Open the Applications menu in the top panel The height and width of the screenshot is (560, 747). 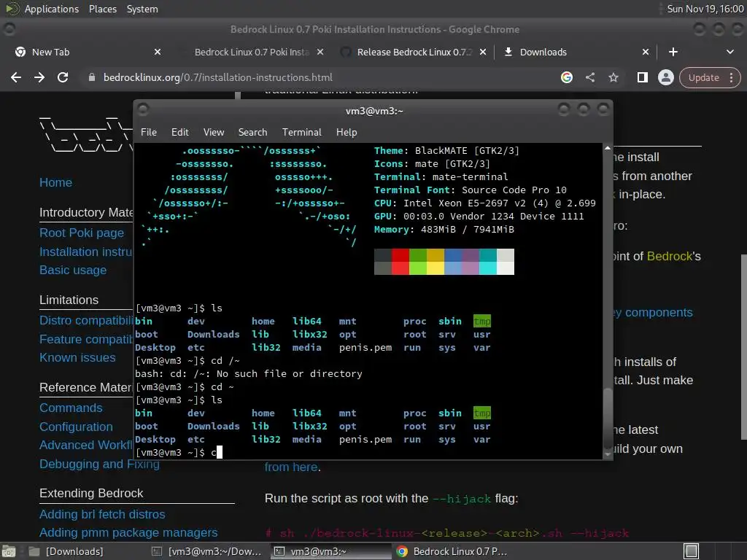tap(52, 9)
